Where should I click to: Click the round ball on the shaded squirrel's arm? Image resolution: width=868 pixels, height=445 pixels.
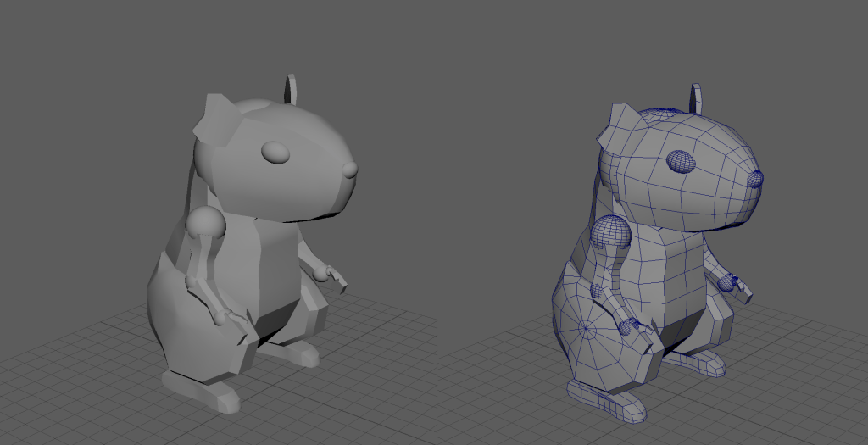click(x=206, y=223)
